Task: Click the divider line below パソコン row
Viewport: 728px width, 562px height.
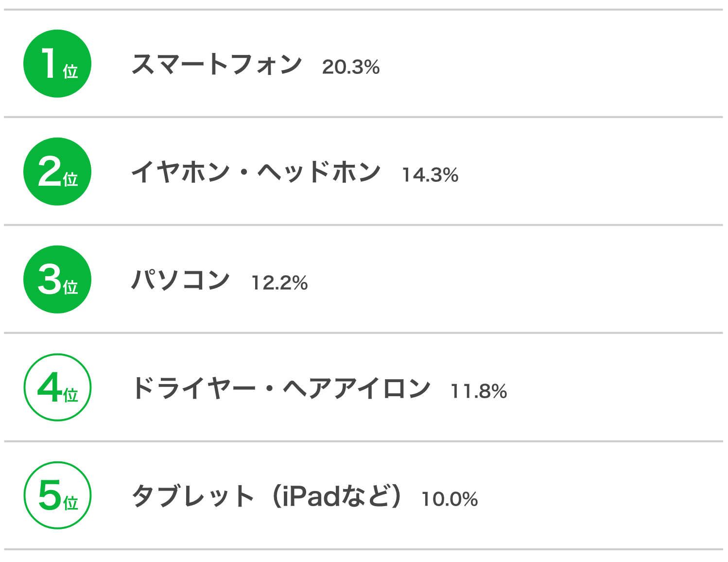Action: click(364, 333)
